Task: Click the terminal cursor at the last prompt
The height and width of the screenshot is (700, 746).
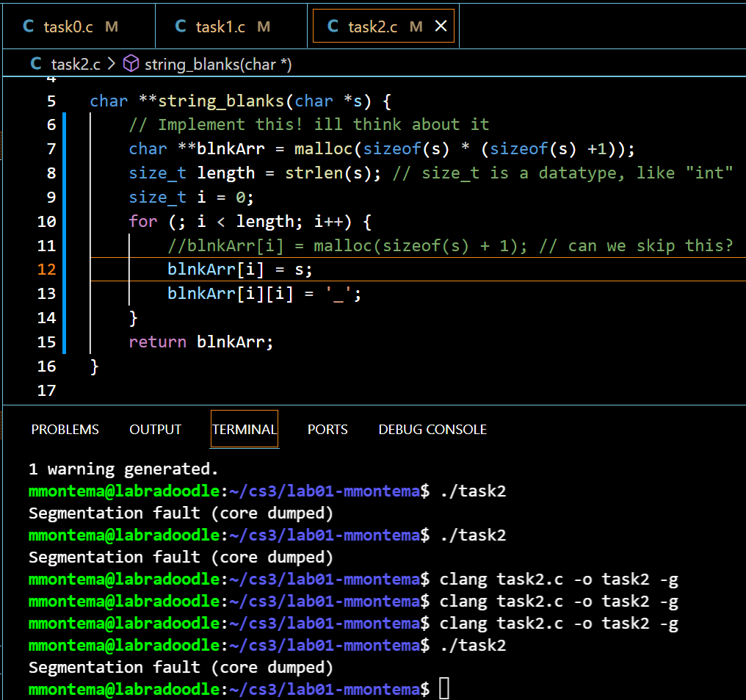Action: pos(443,689)
